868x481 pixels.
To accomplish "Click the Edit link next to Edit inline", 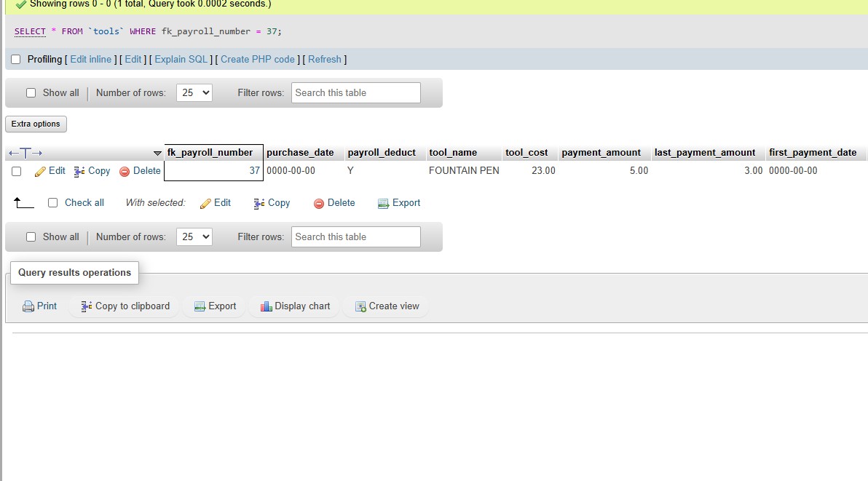I will [133, 59].
